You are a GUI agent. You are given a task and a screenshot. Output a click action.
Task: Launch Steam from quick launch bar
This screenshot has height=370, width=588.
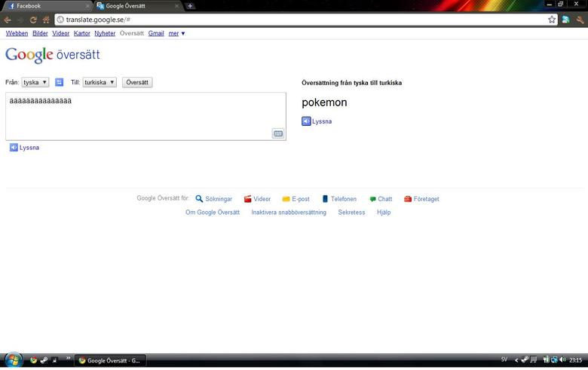click(44, 360)
